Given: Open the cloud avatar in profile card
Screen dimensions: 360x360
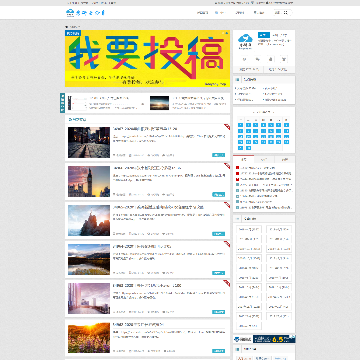Looking at the screenshot, I should pyautogui.click(x=245, y=42).
